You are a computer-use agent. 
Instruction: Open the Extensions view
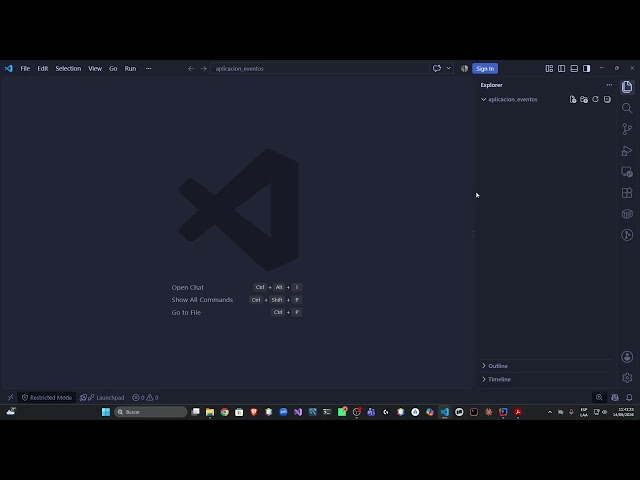627,193
